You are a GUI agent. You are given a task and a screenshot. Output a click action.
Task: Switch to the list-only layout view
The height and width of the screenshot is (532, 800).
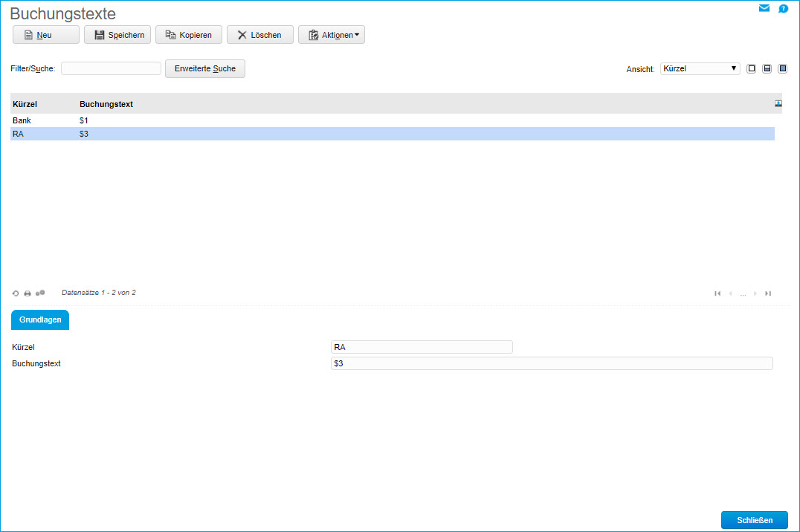click(x=751, y=68)
